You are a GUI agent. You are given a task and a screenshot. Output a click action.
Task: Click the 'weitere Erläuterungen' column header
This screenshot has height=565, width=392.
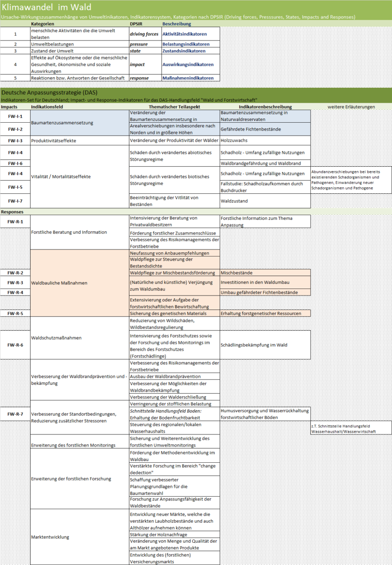(351, 107)
